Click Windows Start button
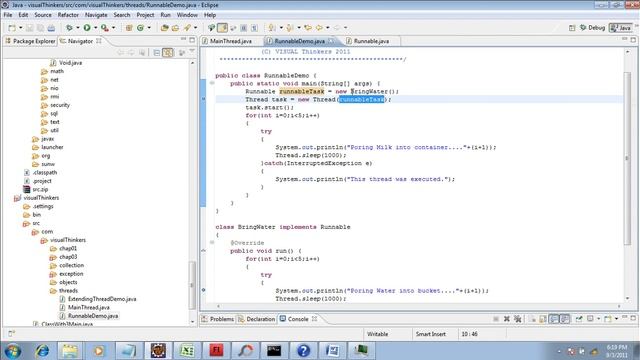The height and width of the screenshot is (360, 640). (13, 351)
